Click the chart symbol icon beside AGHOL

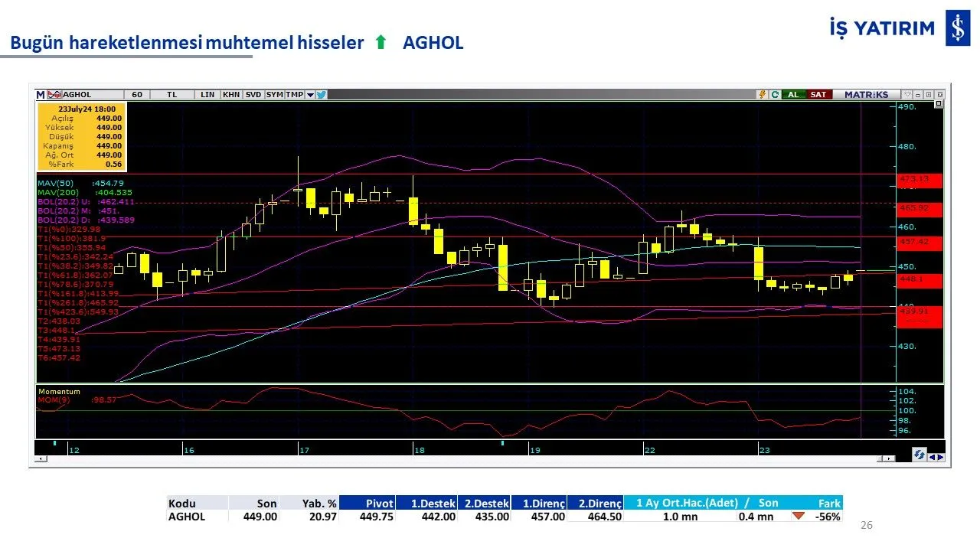[x=54, y=94]
